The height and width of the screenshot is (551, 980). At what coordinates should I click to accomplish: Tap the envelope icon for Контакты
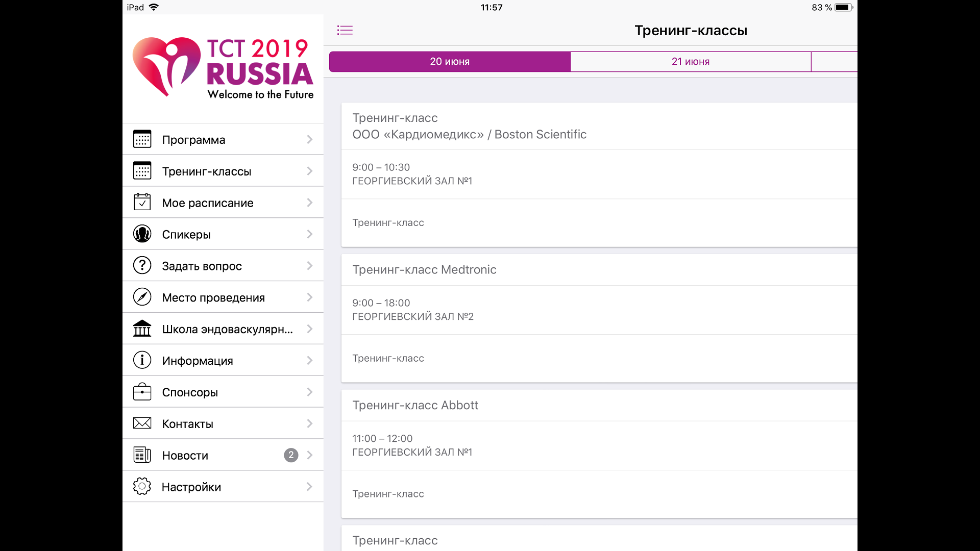[142, 423]
